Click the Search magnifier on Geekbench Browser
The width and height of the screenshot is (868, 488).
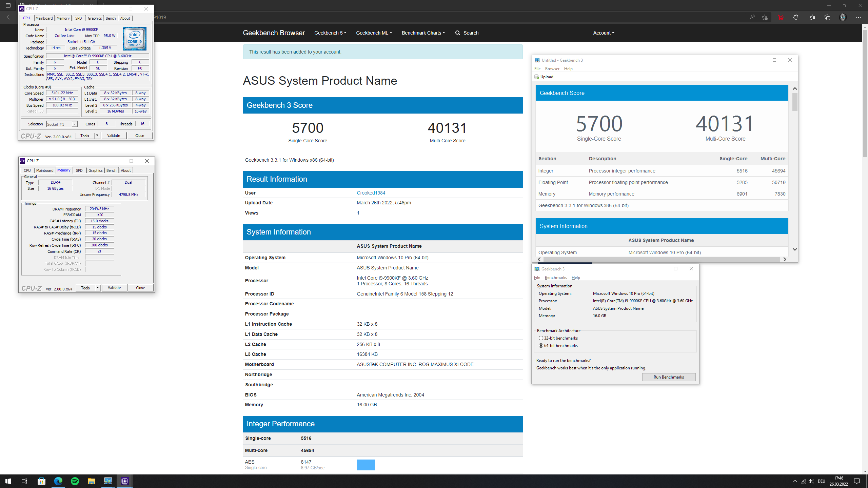coord(458,33)
